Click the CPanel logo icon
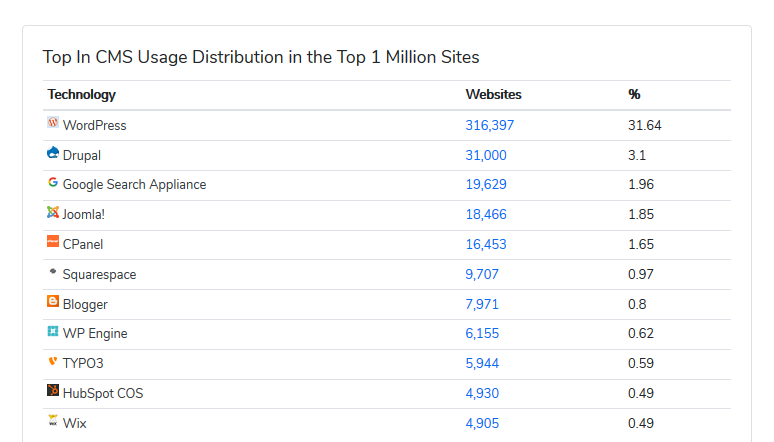The height and width of the screenshot is (442, 774). (x=53, y=242)
